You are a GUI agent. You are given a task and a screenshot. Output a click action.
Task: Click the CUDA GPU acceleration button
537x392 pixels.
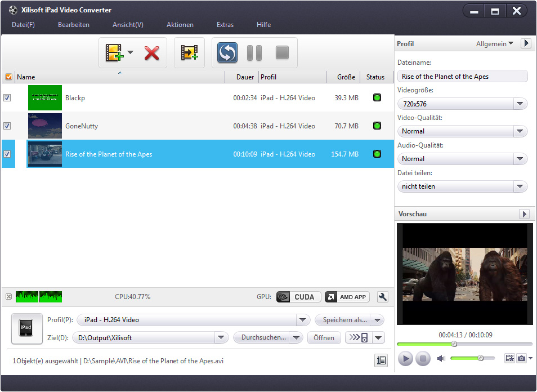(x=299, y=297)
